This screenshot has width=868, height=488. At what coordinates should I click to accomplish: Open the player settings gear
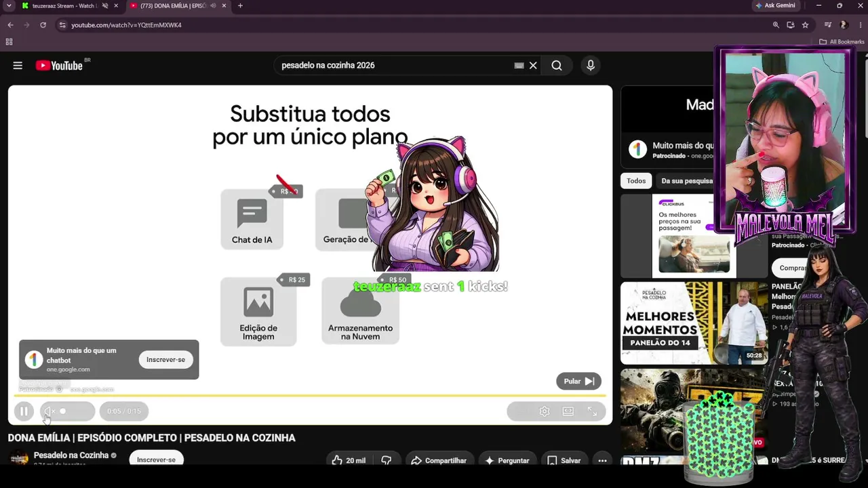[545, 411]
